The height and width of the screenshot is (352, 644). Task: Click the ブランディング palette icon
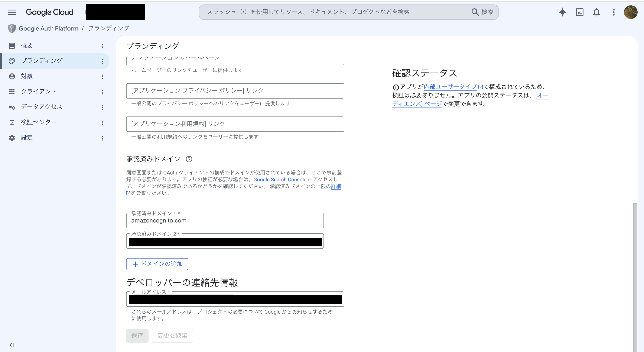(12, 61)
